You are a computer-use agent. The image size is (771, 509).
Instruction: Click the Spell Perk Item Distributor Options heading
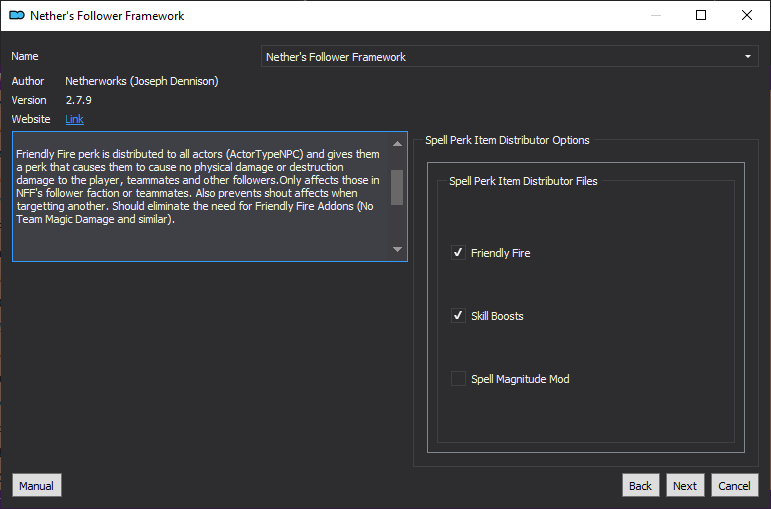point(507,140)
